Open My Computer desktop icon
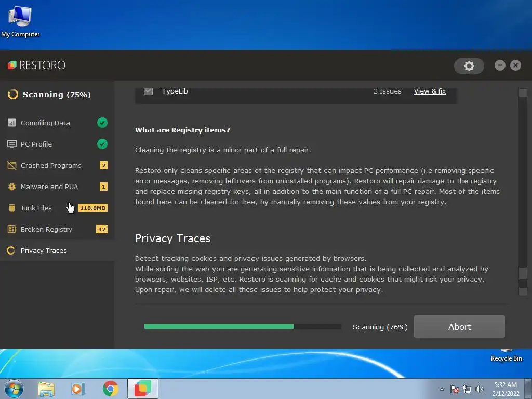The height and width of the screenshot is (399, 532). [x=20, y=21]
